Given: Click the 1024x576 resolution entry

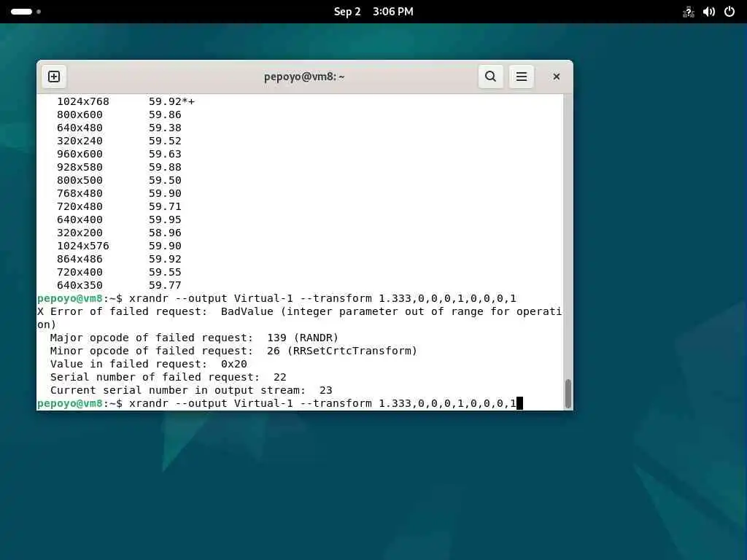Looking at the screenshot, I should pyautogui.click(x=83, y=246).
